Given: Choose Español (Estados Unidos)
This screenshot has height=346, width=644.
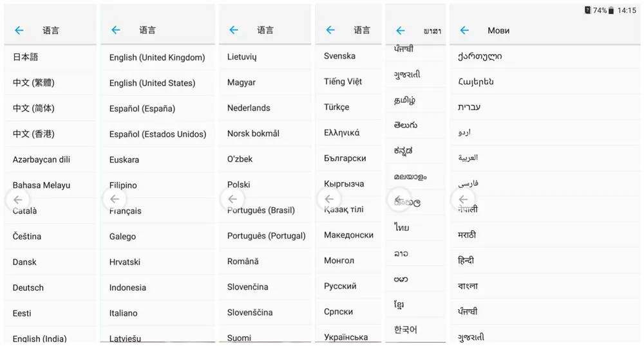Looking at the screenshot, I should (x=158, y=134).
